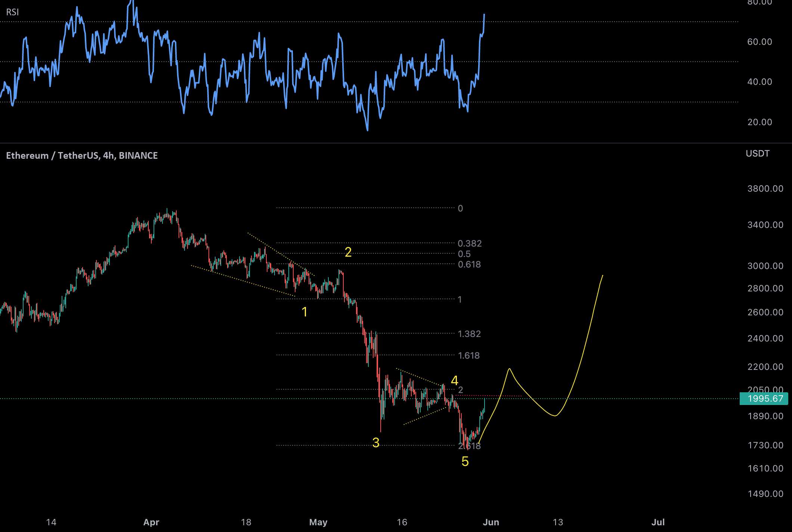Click the 1730.00 price axis value
This screenshot has height=532, width=792.
[x=765, y=445]
